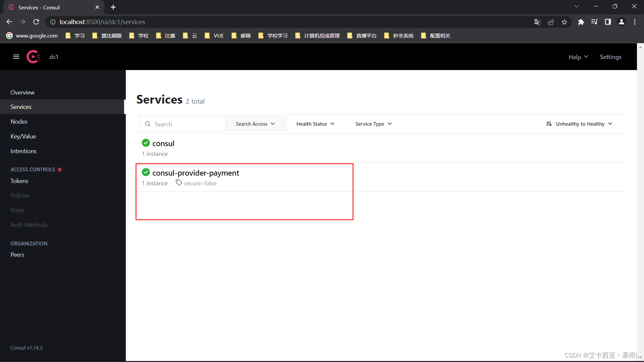Click the hamburger menu icon

pos(16,57)
